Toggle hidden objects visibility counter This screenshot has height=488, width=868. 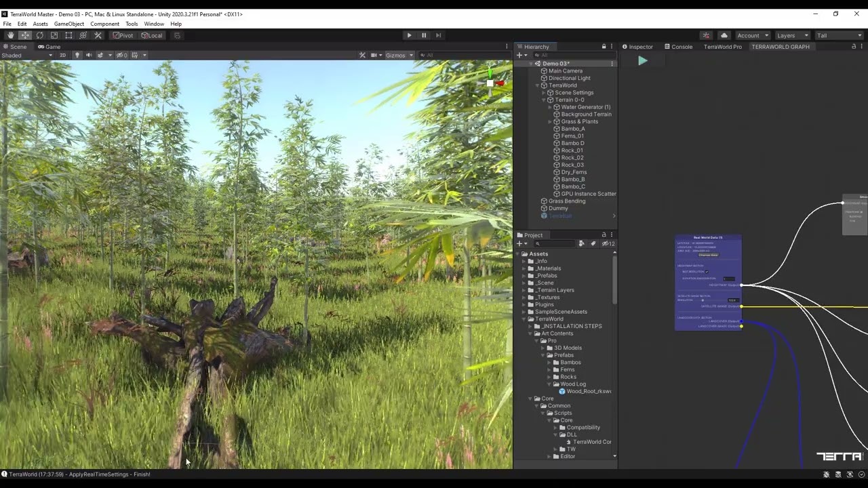(x=122, y=55)
